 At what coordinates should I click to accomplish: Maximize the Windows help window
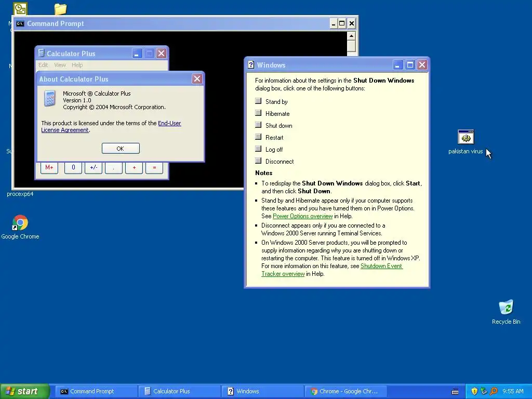[410, 65]
